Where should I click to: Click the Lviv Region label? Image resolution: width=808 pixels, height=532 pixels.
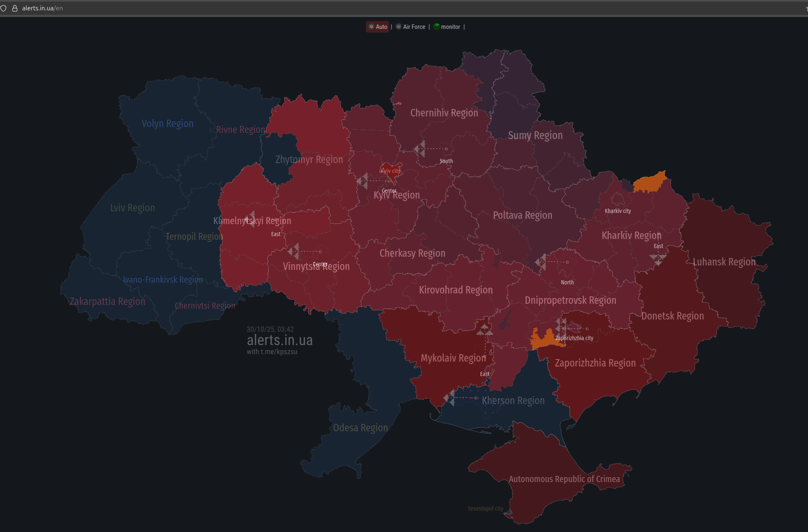point(132,208)
